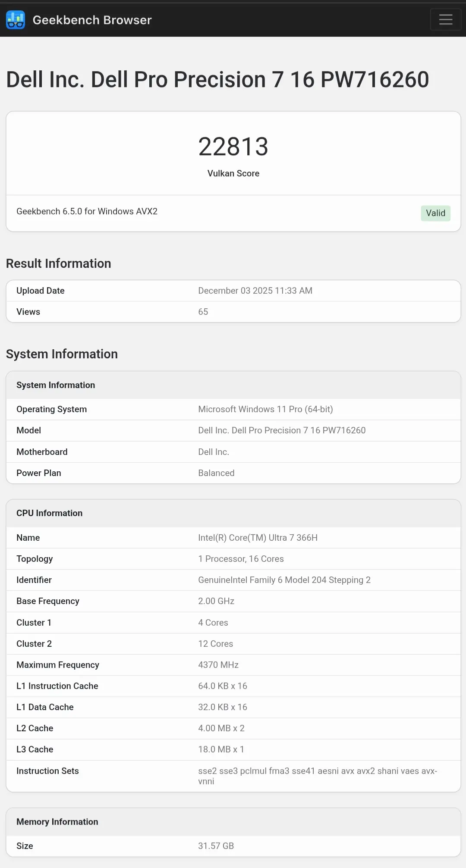The width and height of the screenshot is (466, 868).
Task: Select the 22813 Vulkan score number
Action: [x=233, y=147]
